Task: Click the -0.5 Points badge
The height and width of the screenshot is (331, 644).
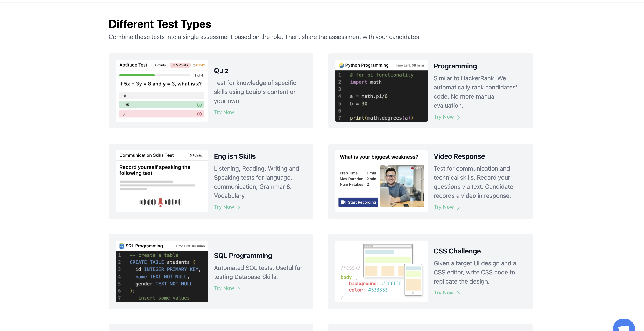Action: (180, 65)
